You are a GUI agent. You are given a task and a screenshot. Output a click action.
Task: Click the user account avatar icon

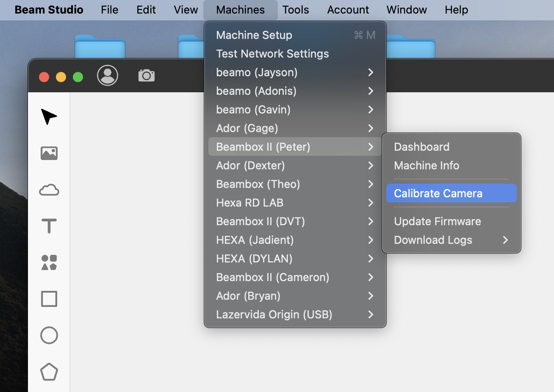tap(108, 76)
